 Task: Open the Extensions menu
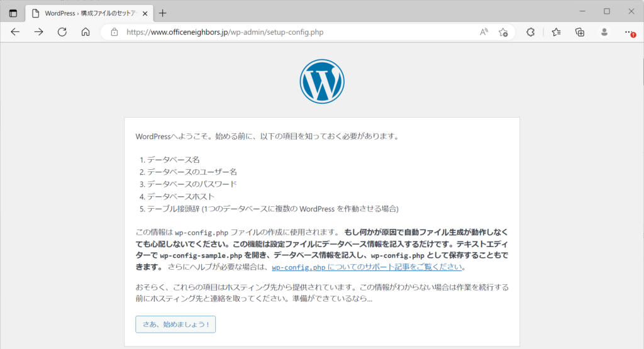pos(531,32)
